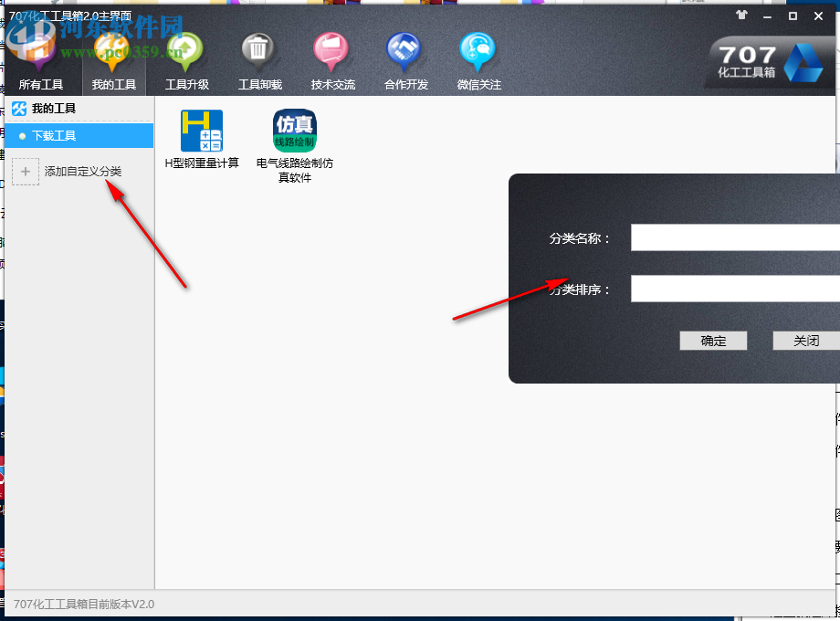Screen dimensions: 840x621
Task: Click the trash can uninstall icon
Action: (x=257, y=51)
